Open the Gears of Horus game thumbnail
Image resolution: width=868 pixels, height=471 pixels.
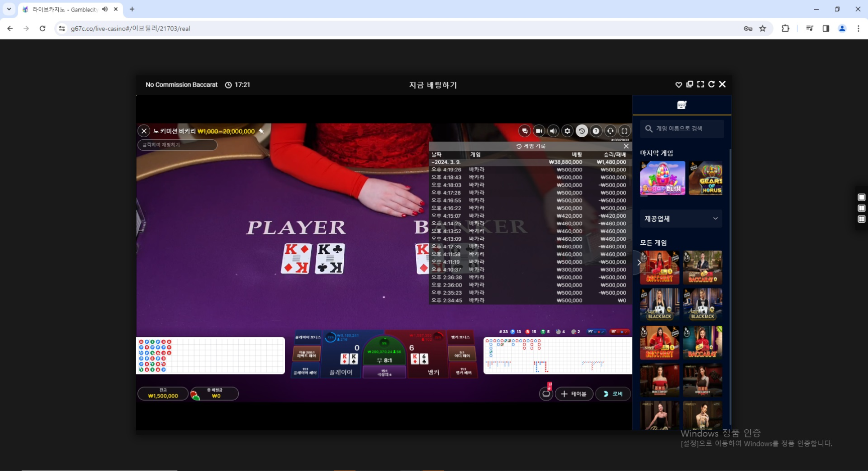pyautogui.click(x=706, y=178)
